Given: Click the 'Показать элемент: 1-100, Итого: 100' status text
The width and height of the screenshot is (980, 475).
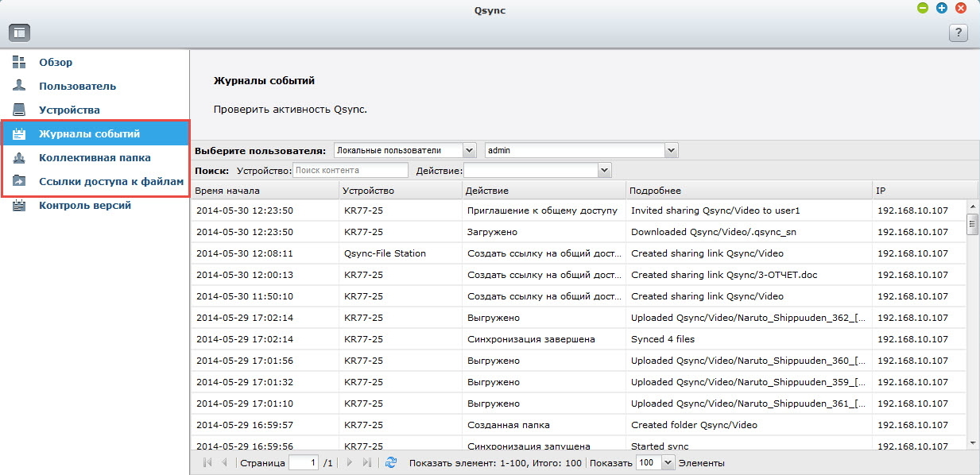Looking at the screenshot, I should 495,462.
